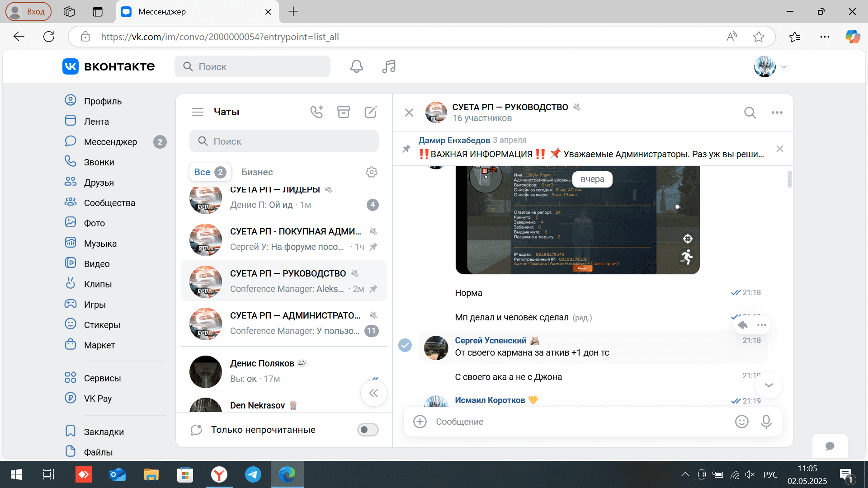This screenshot has height=488, width=868.
Task: Open chat with Den Nekrasov
Action: (x=284, y=404)
